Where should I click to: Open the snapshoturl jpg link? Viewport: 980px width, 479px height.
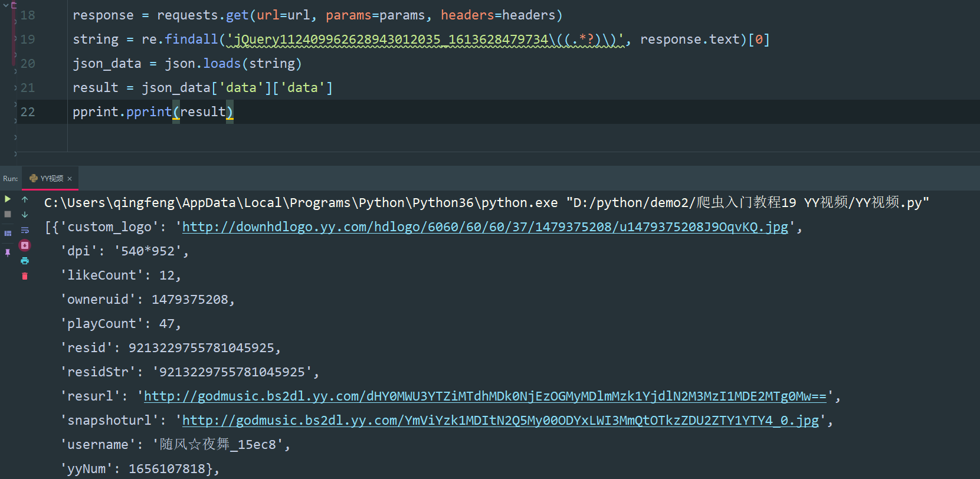[500, 421]
